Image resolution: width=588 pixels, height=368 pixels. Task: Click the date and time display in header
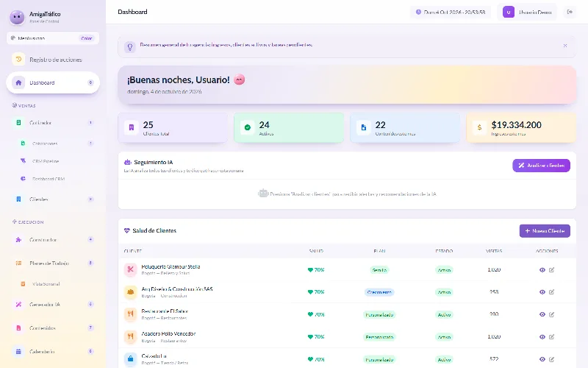pos(451,12)
